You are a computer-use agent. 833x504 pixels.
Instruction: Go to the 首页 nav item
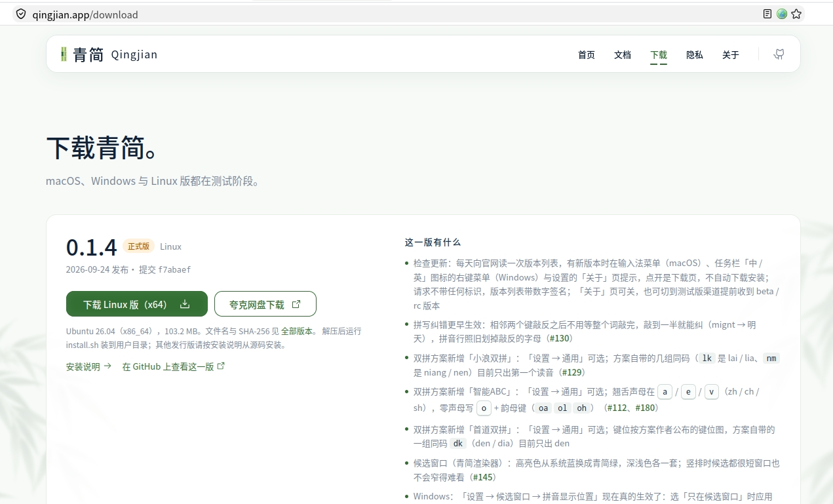587,55
